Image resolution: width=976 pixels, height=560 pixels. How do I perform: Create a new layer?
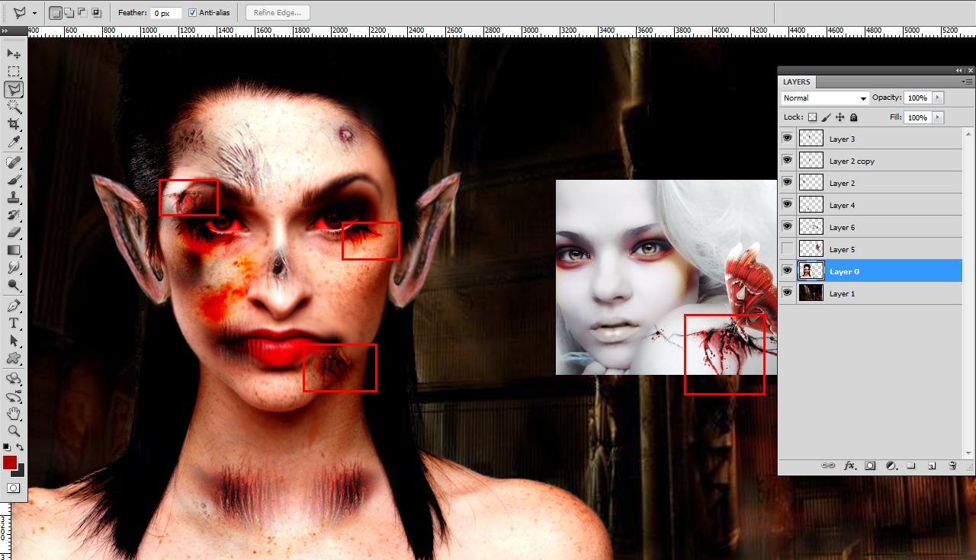[932, 466]
